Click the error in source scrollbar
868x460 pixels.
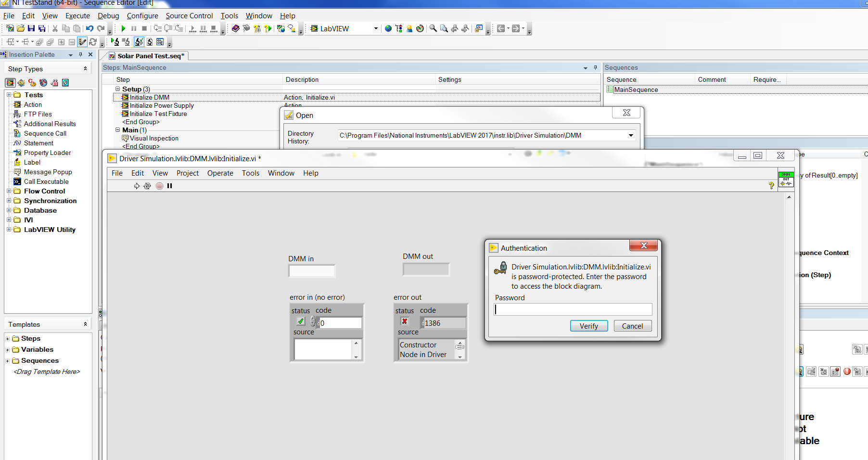356,350
